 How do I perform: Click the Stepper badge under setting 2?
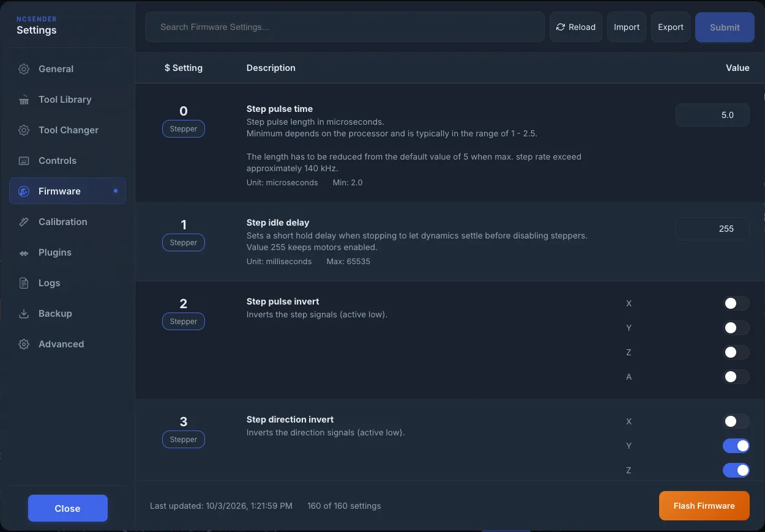click(x=184, y=322)
